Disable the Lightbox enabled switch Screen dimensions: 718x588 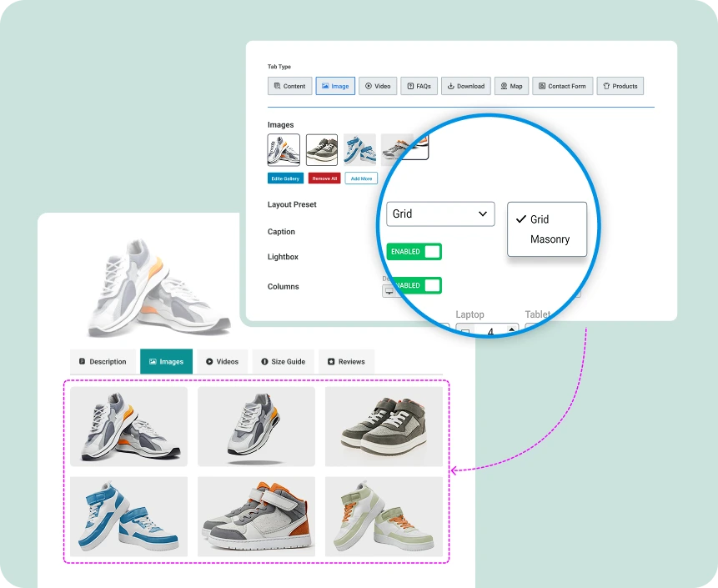(x=414, y=285)
